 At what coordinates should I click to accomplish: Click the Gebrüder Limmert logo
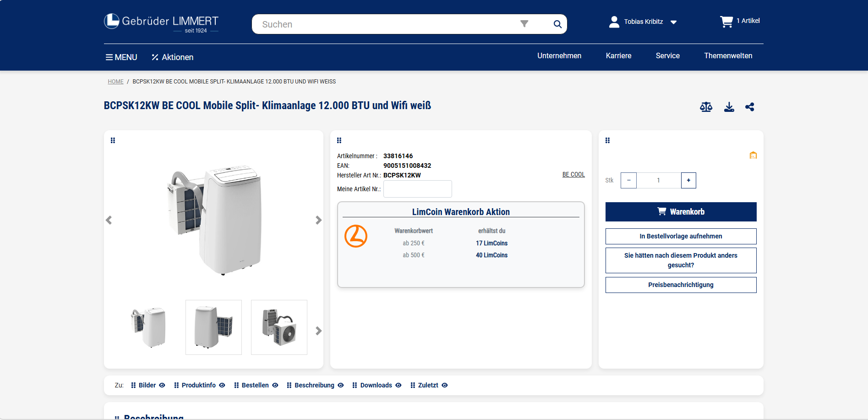[161, 23]
